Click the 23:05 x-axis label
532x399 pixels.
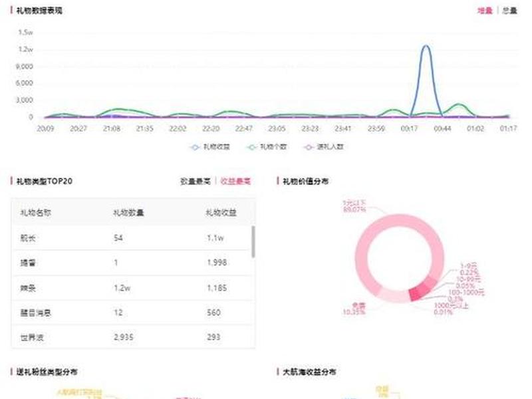[277, 128]
